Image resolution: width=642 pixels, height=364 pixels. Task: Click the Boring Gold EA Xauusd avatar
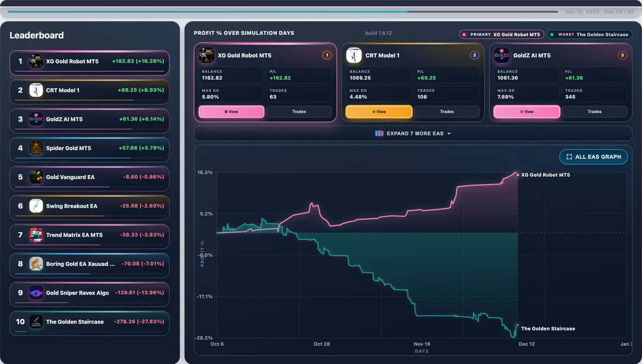(36, 264)
